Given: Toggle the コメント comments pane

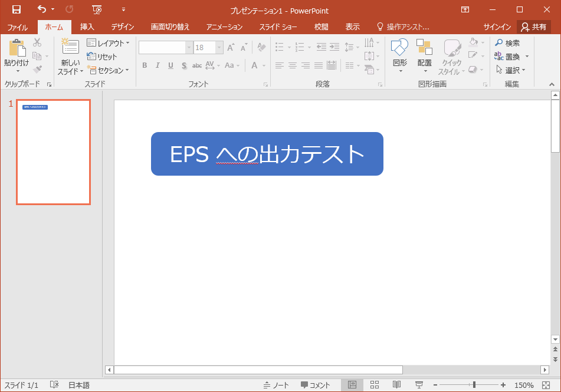Looking at the screenshot, I should (x=315, y=385).
